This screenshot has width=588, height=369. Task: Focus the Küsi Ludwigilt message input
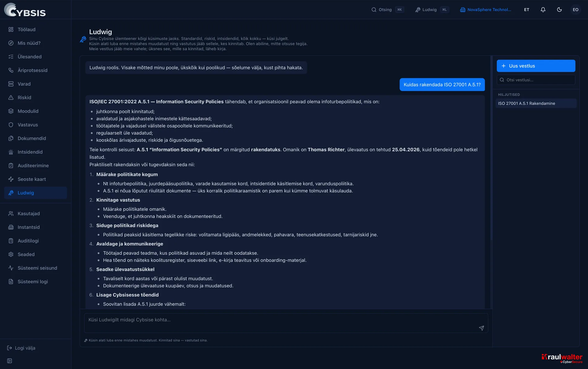tap(286, 323)
